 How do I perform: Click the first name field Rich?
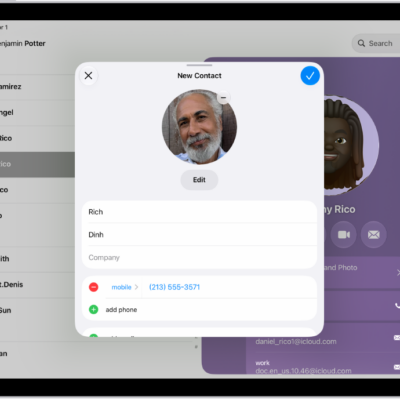pos(199,212)
